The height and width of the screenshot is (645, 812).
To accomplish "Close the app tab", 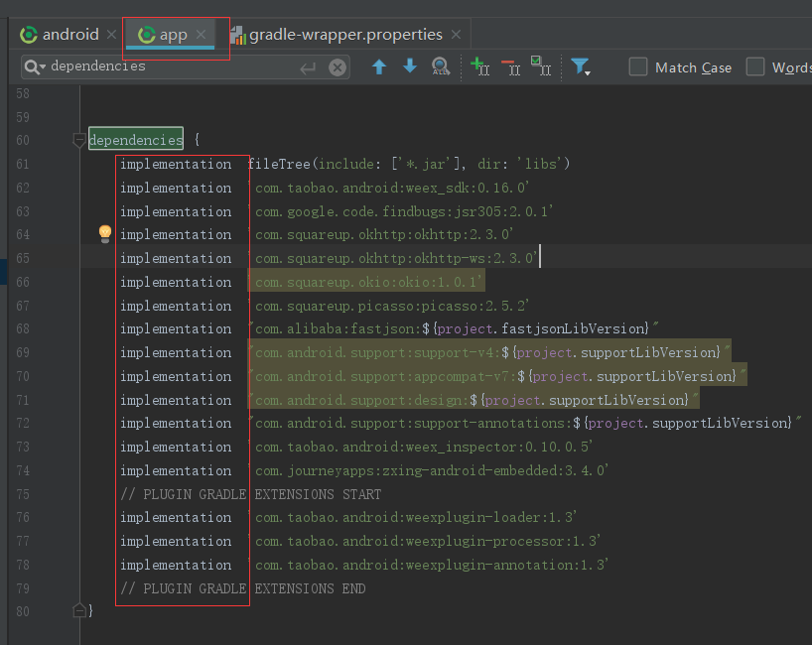I will (x=201, y=35).
